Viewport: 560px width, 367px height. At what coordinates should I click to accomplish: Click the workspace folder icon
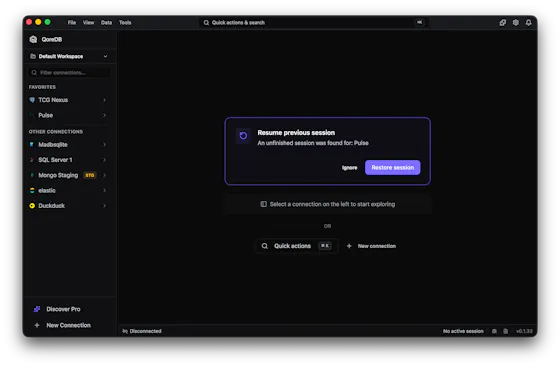coord(33,56)
